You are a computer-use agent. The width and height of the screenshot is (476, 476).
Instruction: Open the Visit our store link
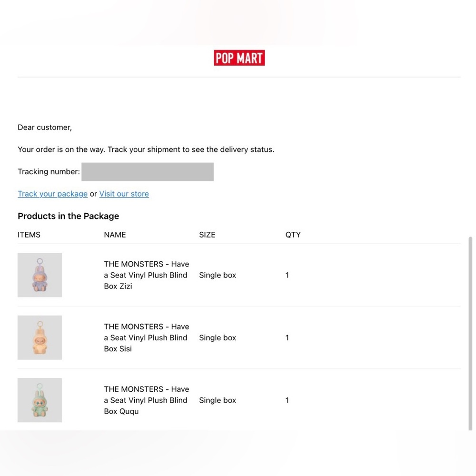(x=124, y=194)
